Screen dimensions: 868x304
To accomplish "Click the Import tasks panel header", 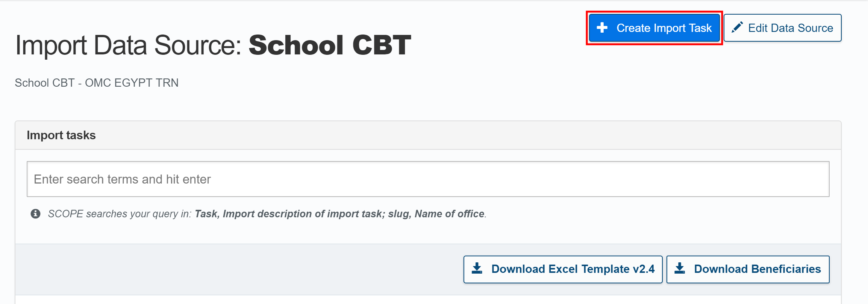I will pyautogui.click(x=61, y=135).
